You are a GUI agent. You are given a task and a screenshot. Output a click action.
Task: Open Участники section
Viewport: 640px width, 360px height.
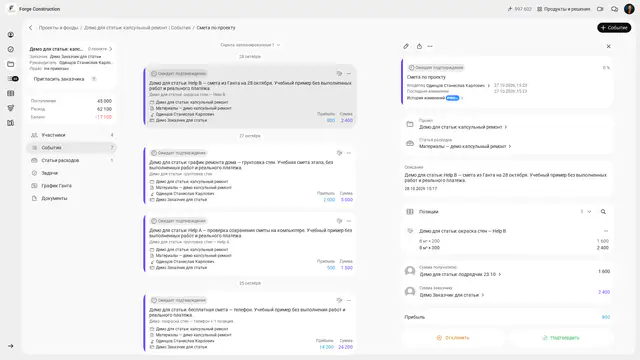pos(72,135)
